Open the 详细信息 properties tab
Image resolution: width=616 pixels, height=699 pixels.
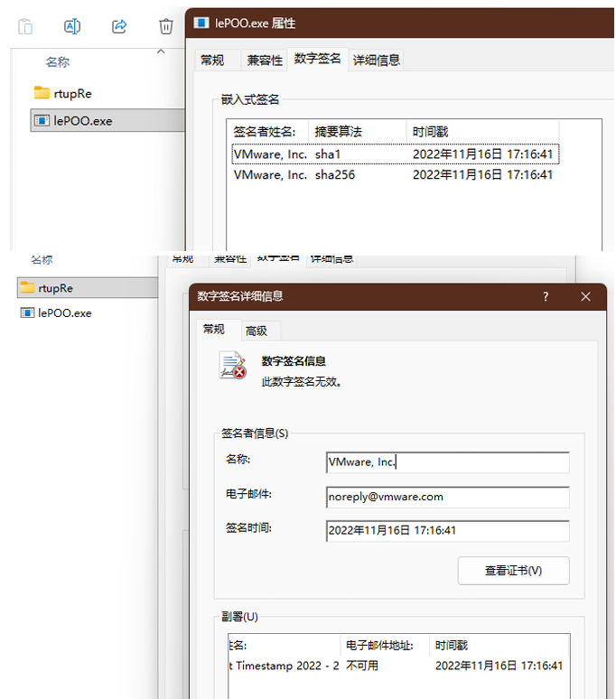(376, 61)
